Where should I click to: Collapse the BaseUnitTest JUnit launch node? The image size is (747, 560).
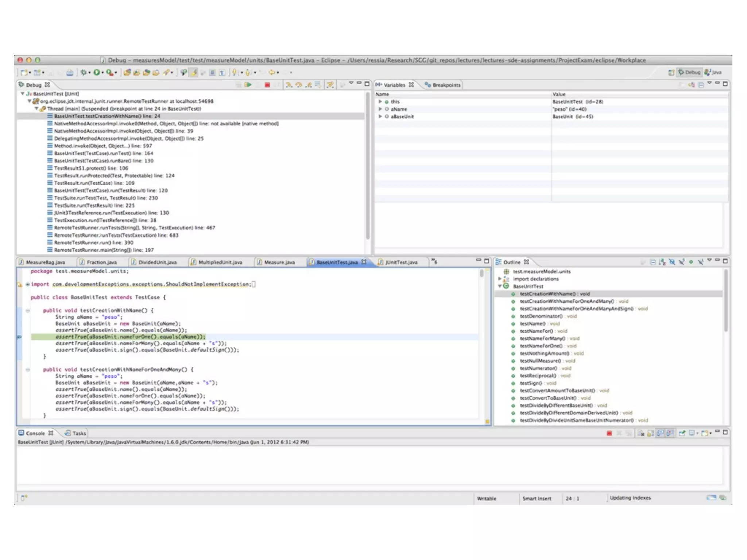23,94
